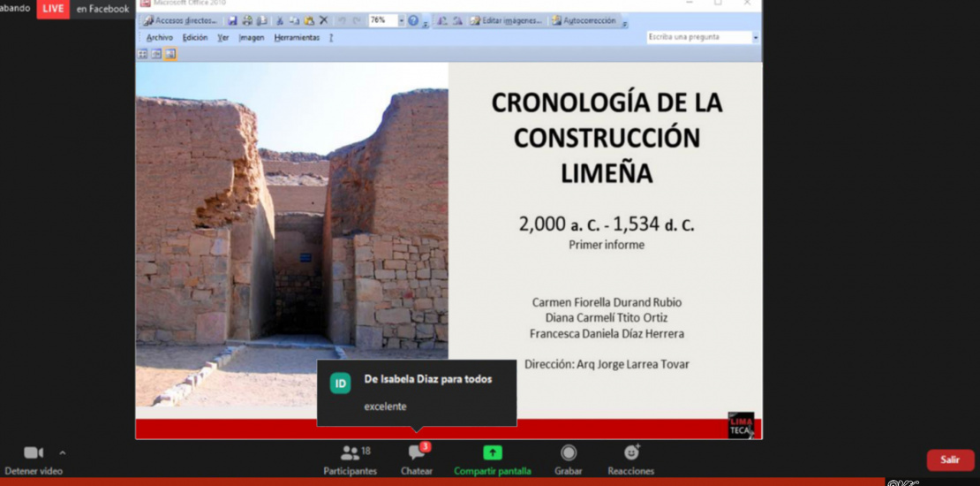Screen dimensions: 980x486
Task: Click the word LIMEÑA in the title
Action: 607,173
